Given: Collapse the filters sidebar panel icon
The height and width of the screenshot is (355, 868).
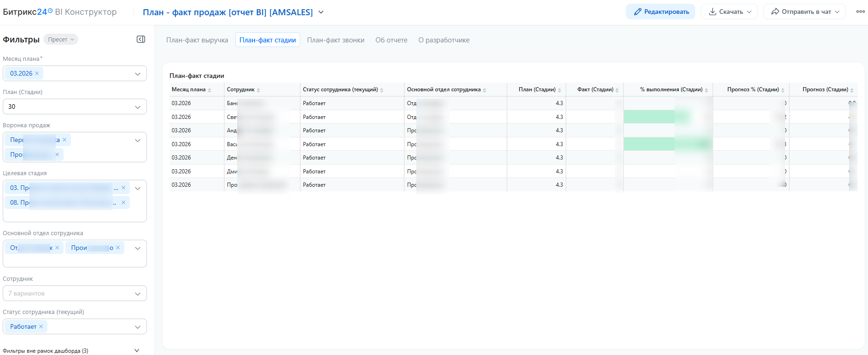Looking at the screenshot, I should point(141,40).
